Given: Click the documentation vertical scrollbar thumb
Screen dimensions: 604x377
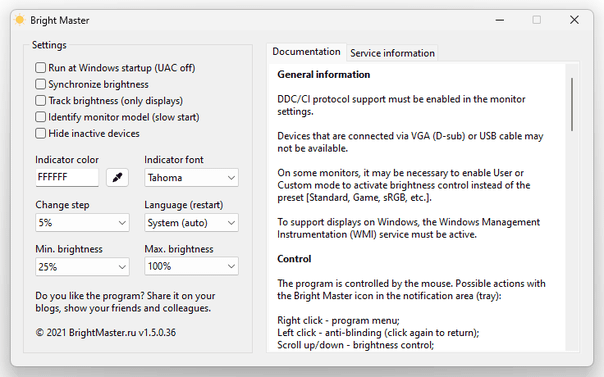Looking at the screenshot, I should click(x=572, y=104).
